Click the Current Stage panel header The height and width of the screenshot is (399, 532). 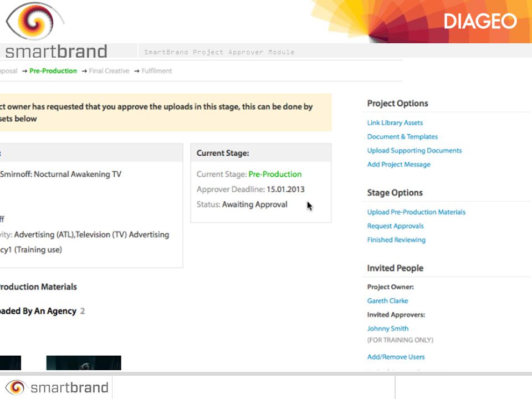coord(261,153)
